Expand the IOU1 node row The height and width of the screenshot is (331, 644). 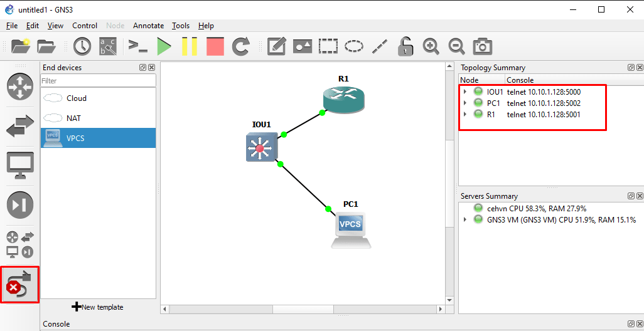pyautogui.click(x=465, y=92)
